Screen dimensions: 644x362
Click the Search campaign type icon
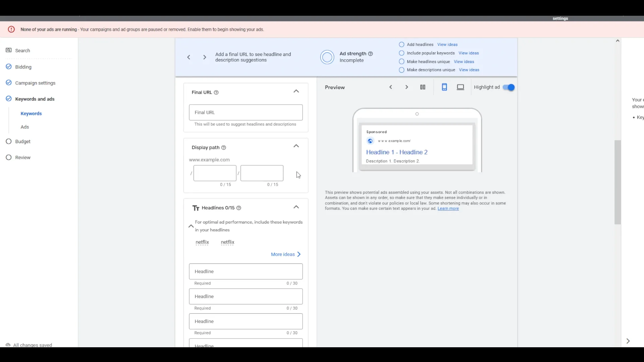pyautogui.click(x=9, y=50)
